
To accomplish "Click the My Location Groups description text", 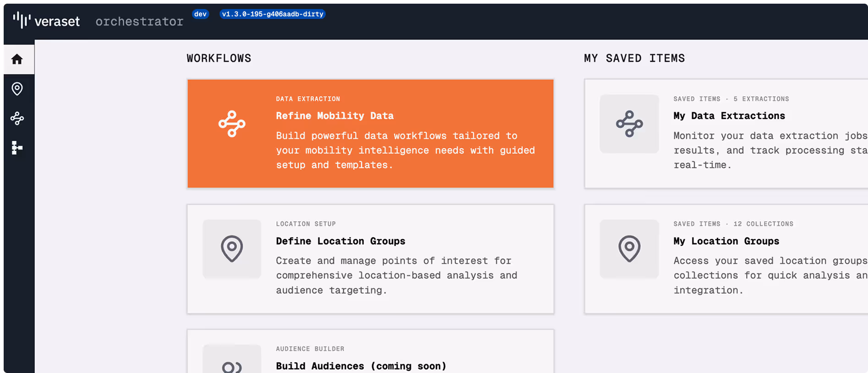I will tap(770, 275).
